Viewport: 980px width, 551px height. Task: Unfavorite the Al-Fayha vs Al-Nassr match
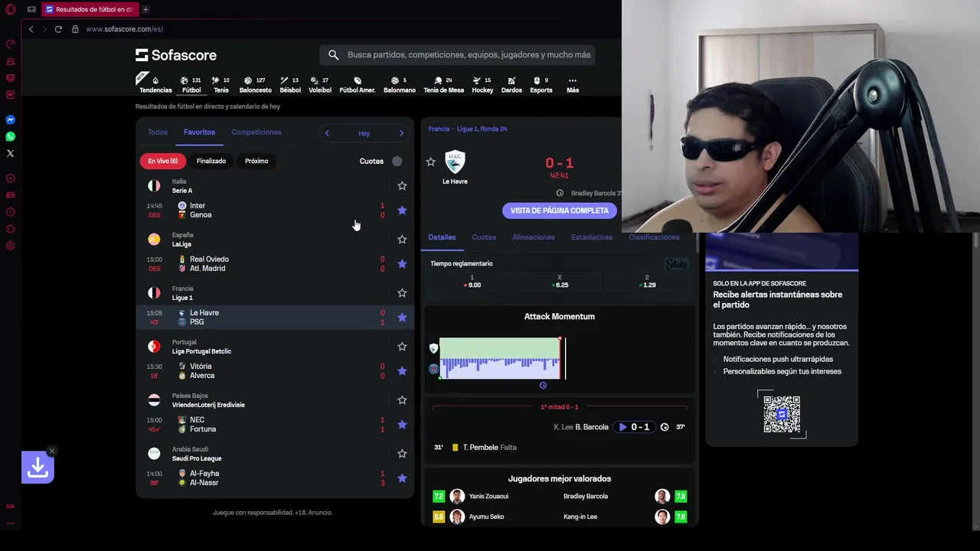coord(402,478)
